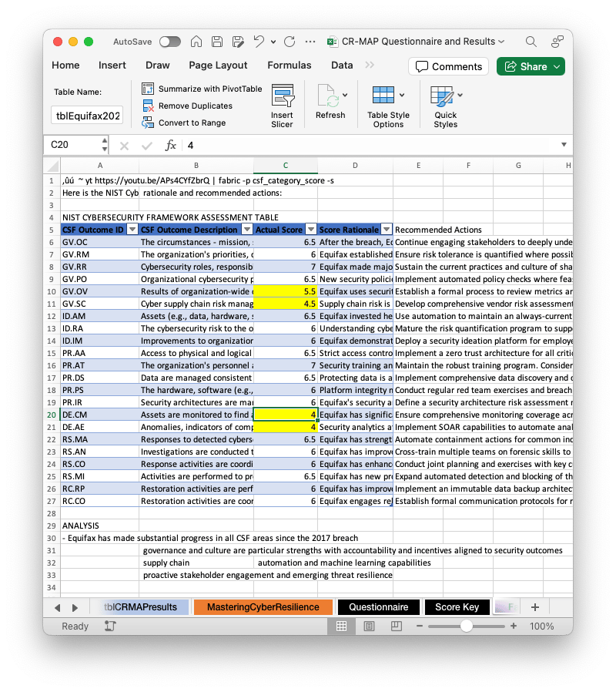Viewport: 616px width, 692px height.
Task: Click Remove Duplicates
Action: (187, 106)
